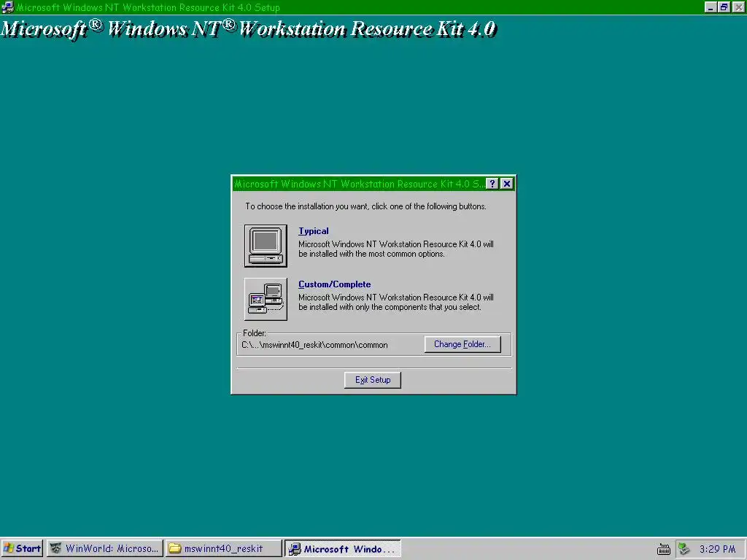Viewport: 747px width, 560px height.
Task: Open the Start menu
Action: pyautogui.click(x=22, y=548)
